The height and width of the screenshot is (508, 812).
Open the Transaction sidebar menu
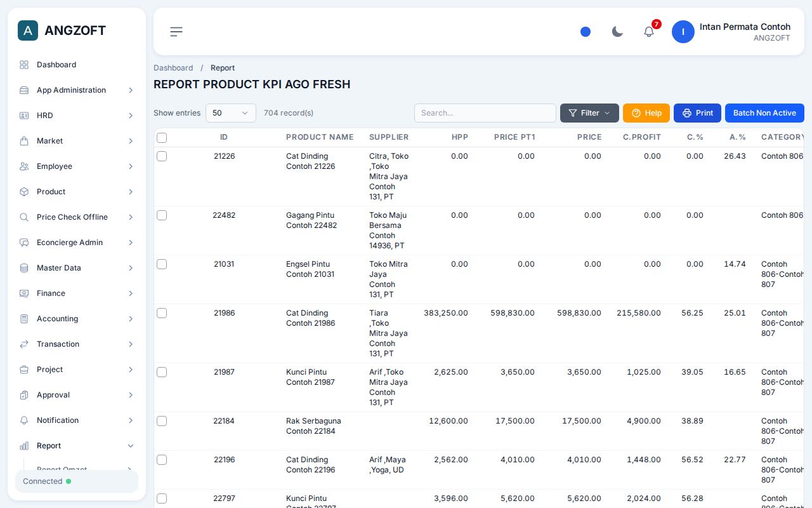pos(77,344)
